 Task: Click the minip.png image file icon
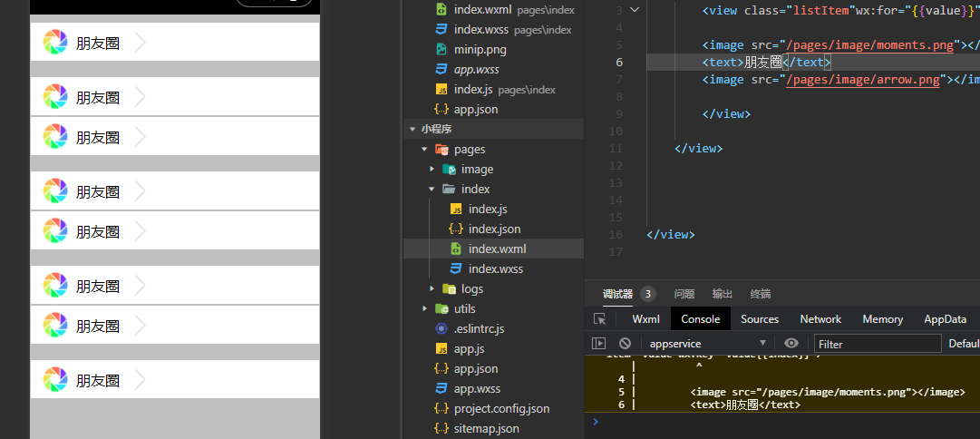click(441, 49)
